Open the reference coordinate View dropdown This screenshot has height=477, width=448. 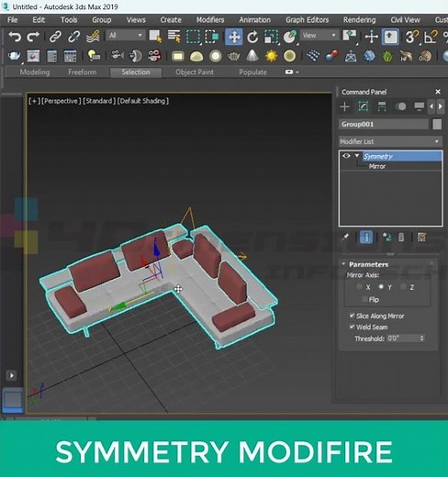point(319,36)
